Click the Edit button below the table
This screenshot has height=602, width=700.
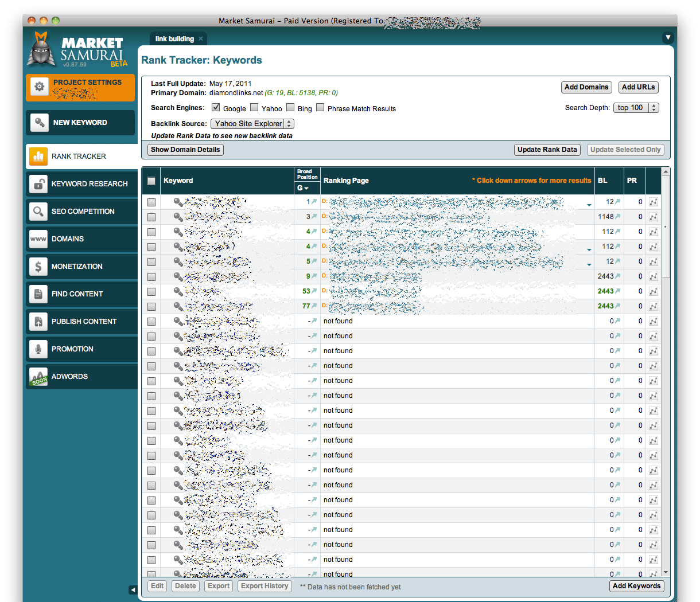[157, 586]
